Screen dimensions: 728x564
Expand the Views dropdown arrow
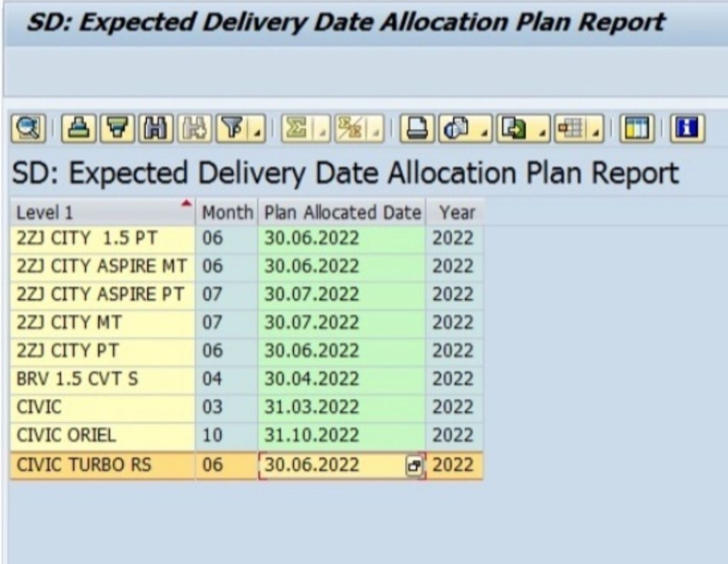pos(484,129)
